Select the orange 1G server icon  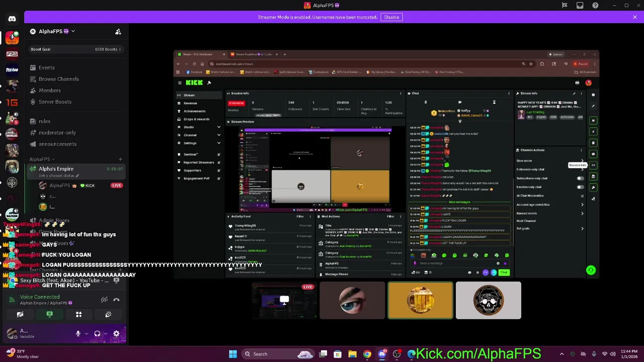pyautogui.click(x=12, y=102)
